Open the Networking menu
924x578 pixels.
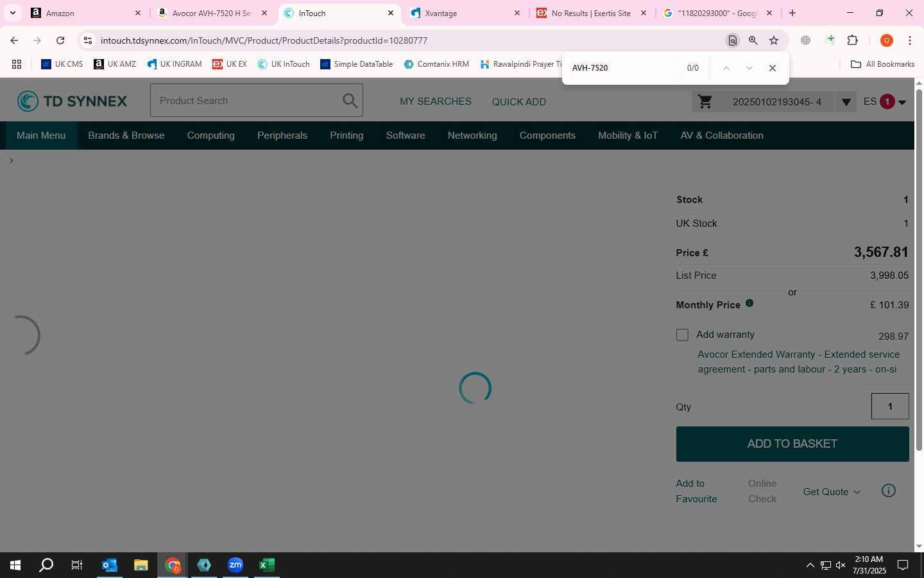coord(472,136)
